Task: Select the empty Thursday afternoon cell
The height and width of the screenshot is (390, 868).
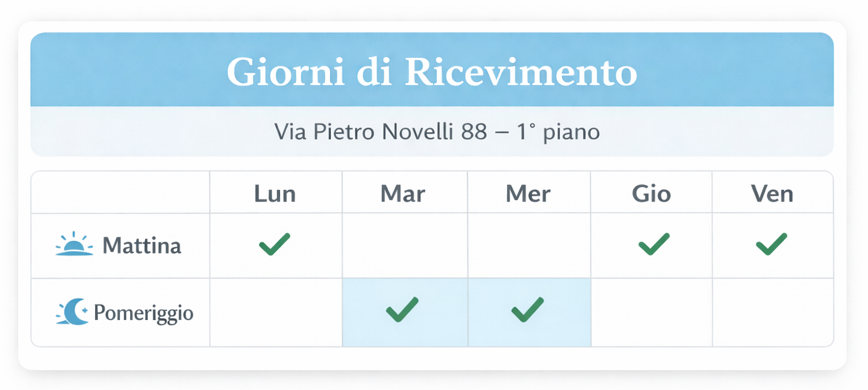Action: pyautogui.click(x=651, y=313)
